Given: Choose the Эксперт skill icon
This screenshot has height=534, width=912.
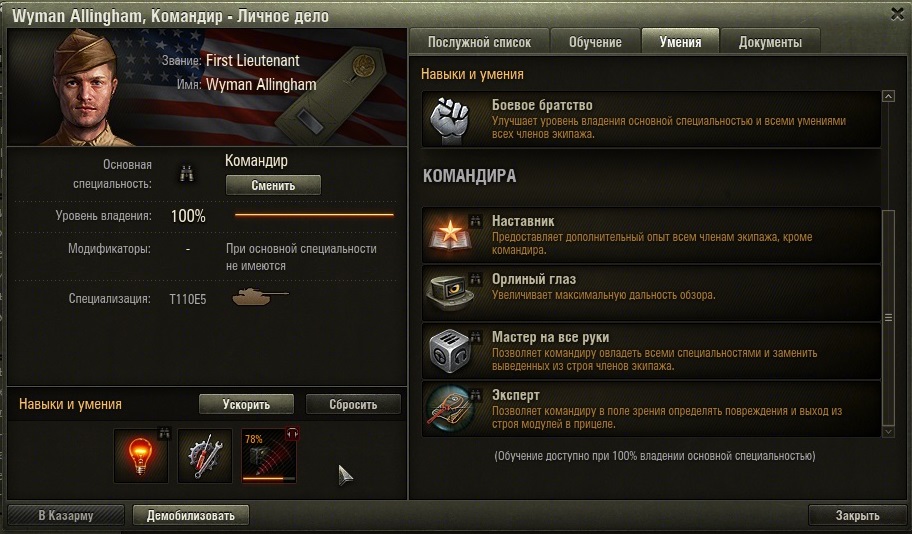Looking at the screenshot, I should point(450,409).
